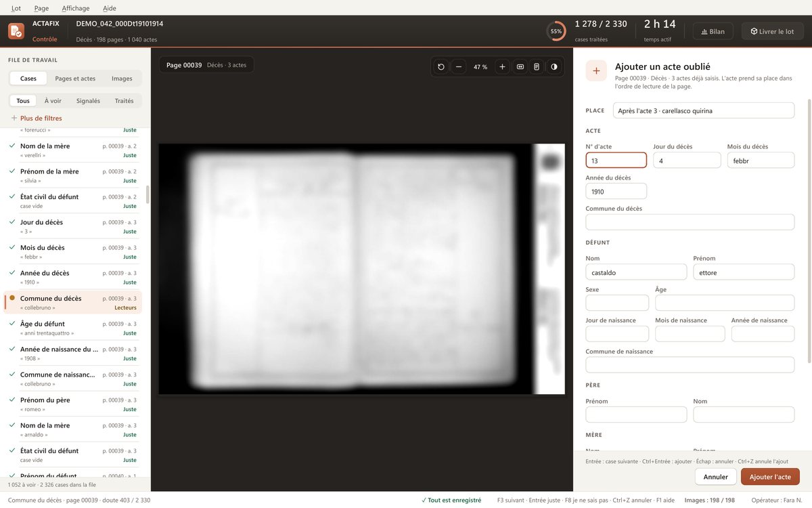Click the plus icon beside Ajouter un acte oublié
Viewport: 812px width, 508px height.
point(596,70)
